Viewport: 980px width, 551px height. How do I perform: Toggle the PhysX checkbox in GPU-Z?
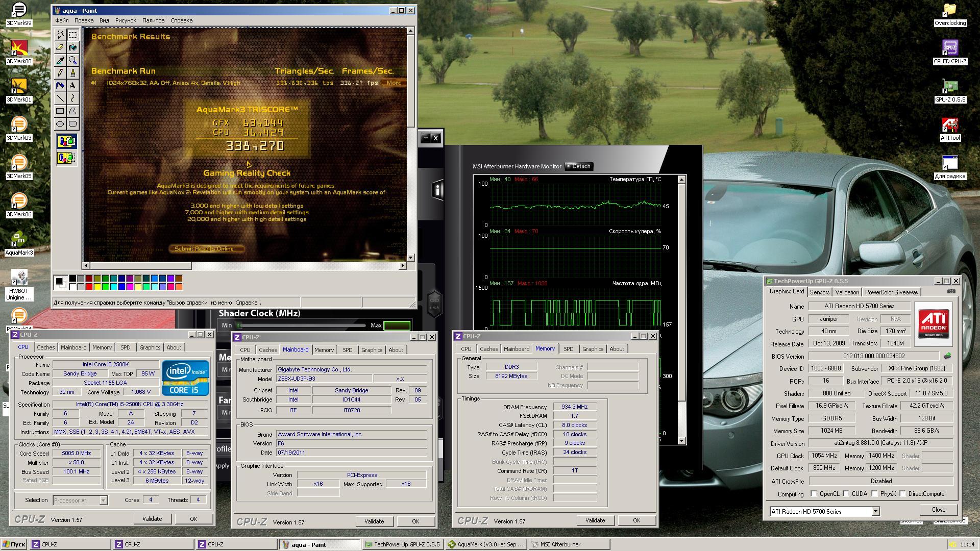click(875, 494)
